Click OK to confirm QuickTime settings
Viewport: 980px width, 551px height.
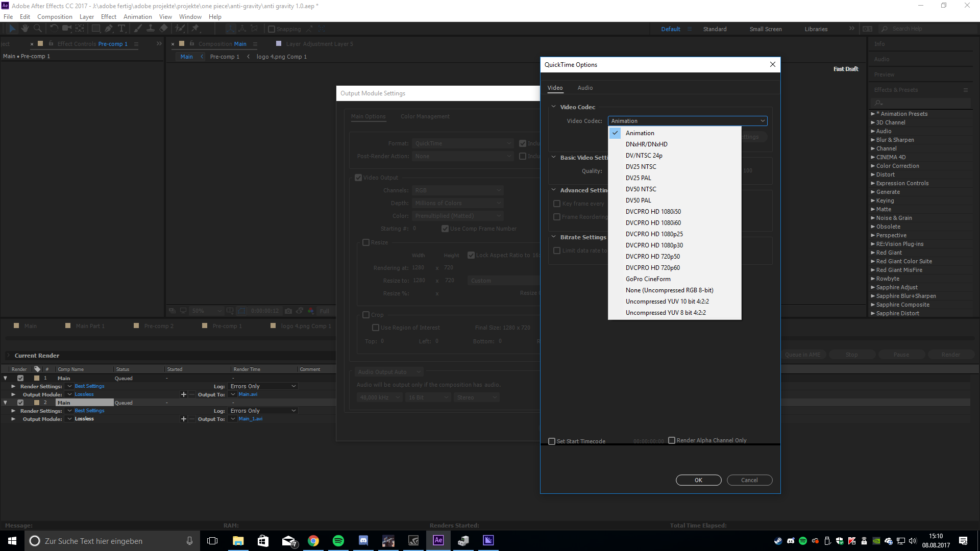698,480
